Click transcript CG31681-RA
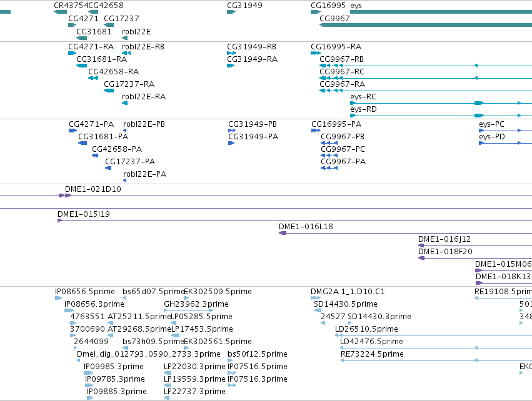 pos(101,59)
